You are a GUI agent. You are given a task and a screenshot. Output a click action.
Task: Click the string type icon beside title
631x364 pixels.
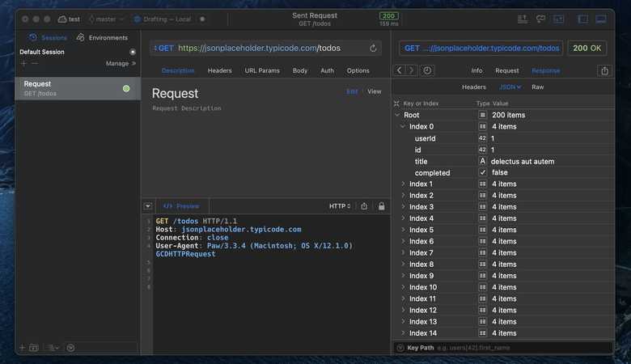[x=482, y=161]
